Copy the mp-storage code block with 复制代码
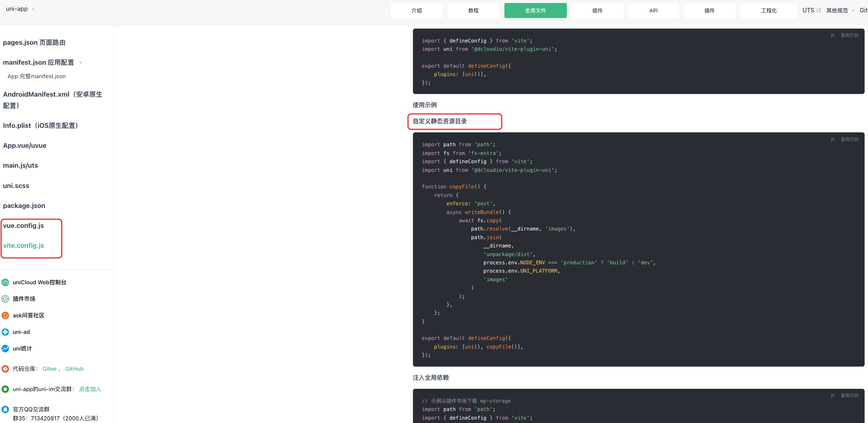This screenshot has width=868, height=423. click(x=850, y=396)
